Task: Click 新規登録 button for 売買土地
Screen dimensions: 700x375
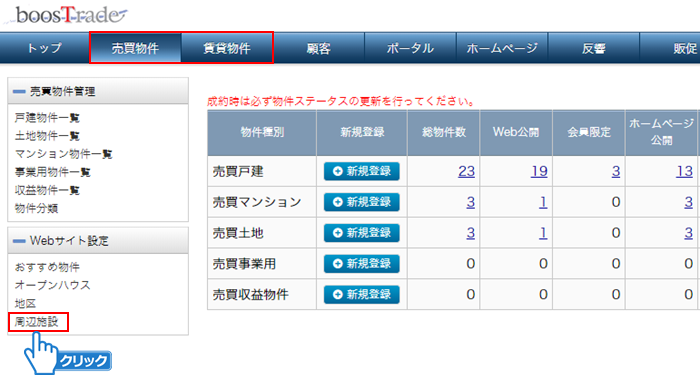Action: pyautogui.click(x=362, y=233)
